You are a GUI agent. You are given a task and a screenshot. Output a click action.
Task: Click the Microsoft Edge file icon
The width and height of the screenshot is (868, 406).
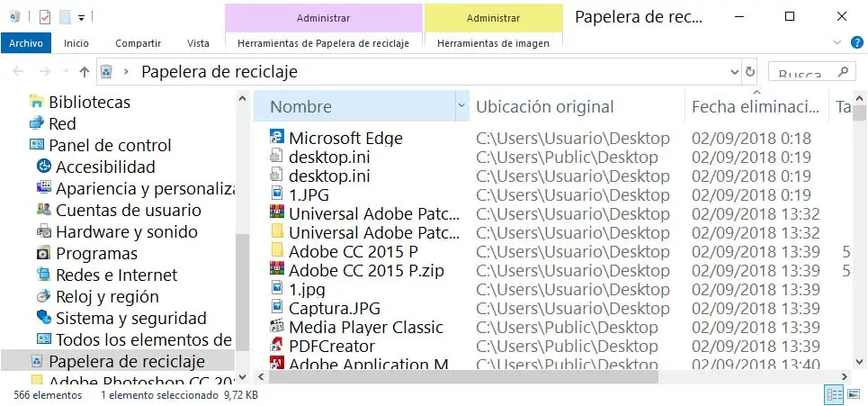[277, 138]
